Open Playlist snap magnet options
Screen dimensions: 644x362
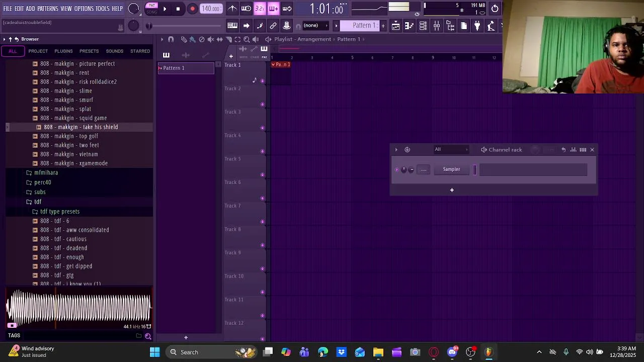tap(171, 39)
